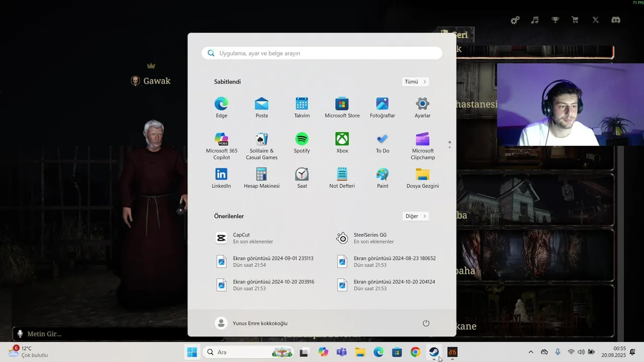The height and width of the screenshot is (362, 644).
Task: Launch Microsoft Clipchamp
Action: [x=423, y=146]
